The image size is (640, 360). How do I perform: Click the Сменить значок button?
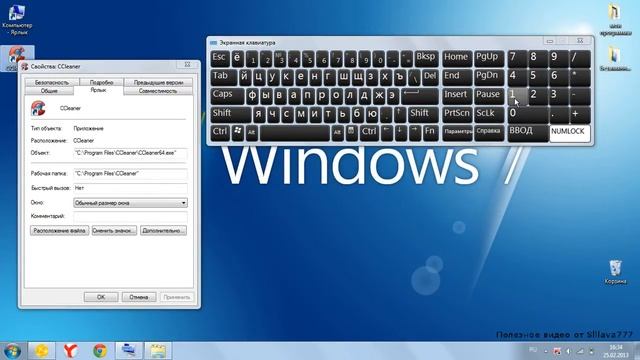pos(114,231)
